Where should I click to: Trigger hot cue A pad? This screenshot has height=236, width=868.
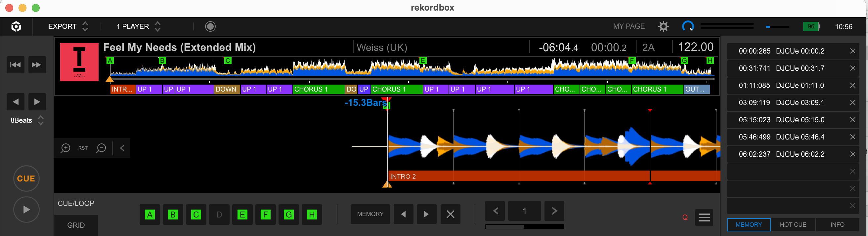point(150,215)
